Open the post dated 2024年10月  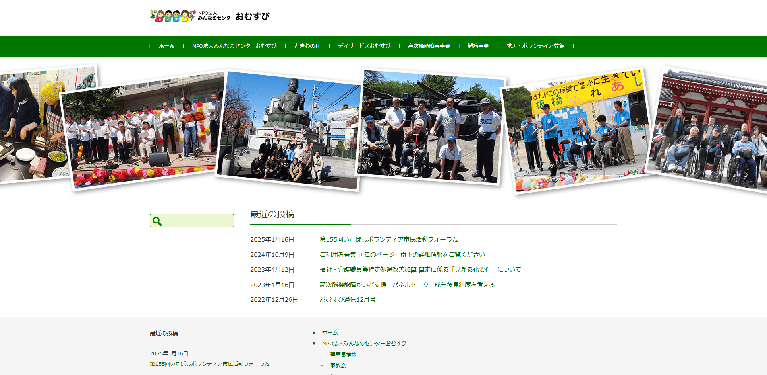403,254
